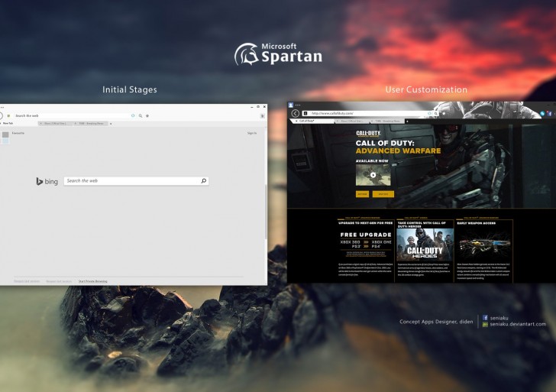Click search magnifier in right window address bar
The width and height of the screenshot is (556, 392).
[x=436, y=114]
